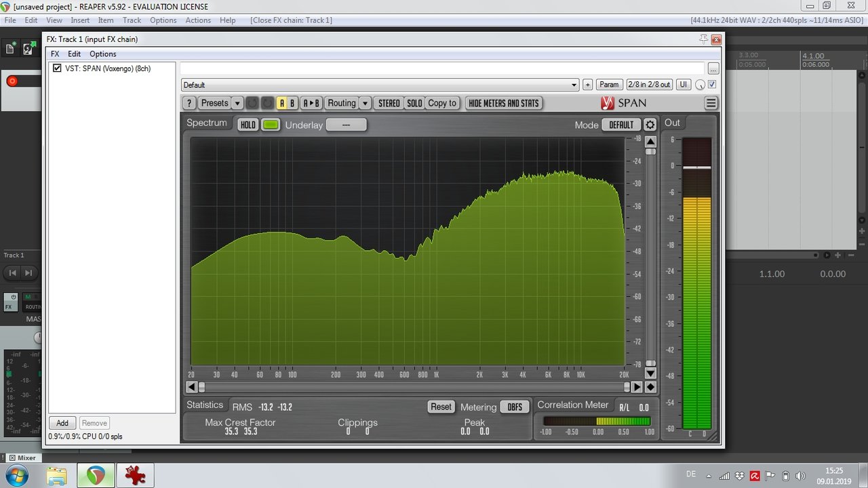
Task: Open the STEREO channel group selector
Action: coord(389,103)
